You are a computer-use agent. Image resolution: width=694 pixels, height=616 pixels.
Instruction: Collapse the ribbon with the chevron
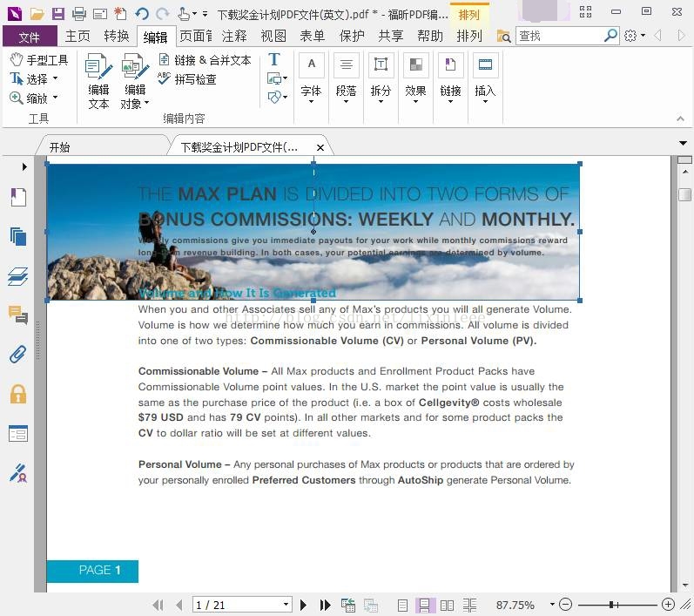coord(680,118)
